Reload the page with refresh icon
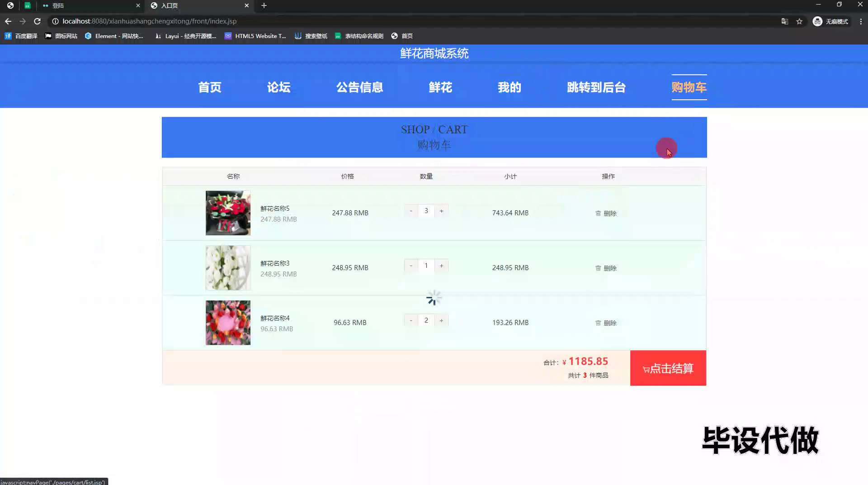 (x=38, y=21)
